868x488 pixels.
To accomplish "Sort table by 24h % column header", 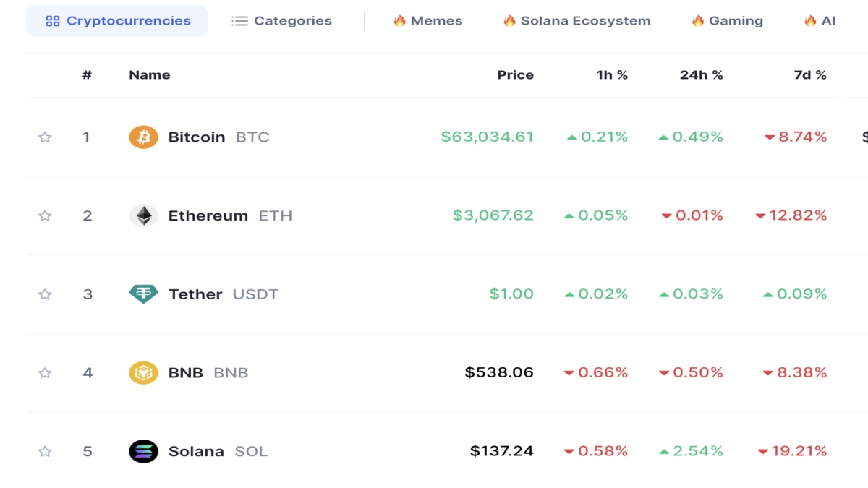I will (701, 74).
